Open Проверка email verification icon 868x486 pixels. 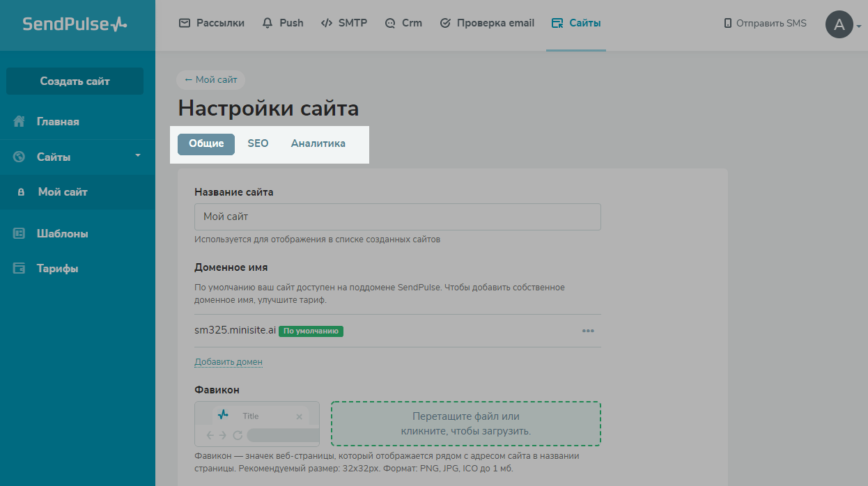[x=445, y=22]
